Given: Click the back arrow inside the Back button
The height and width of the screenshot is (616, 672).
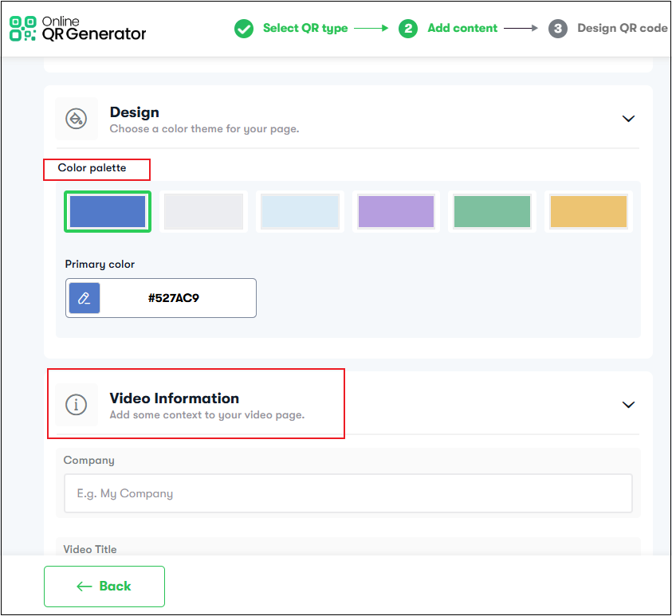Looking at the screenshot, I should 84,586.
